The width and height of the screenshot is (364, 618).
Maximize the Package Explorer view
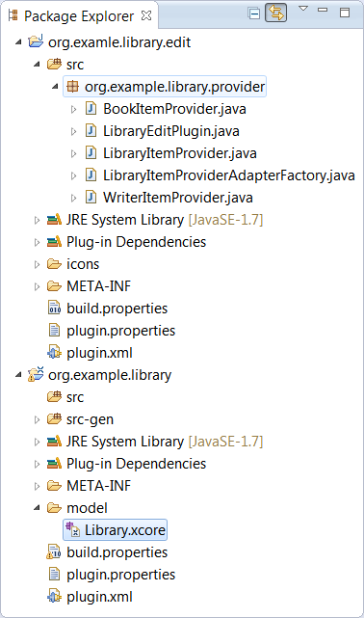coord(345,13)
